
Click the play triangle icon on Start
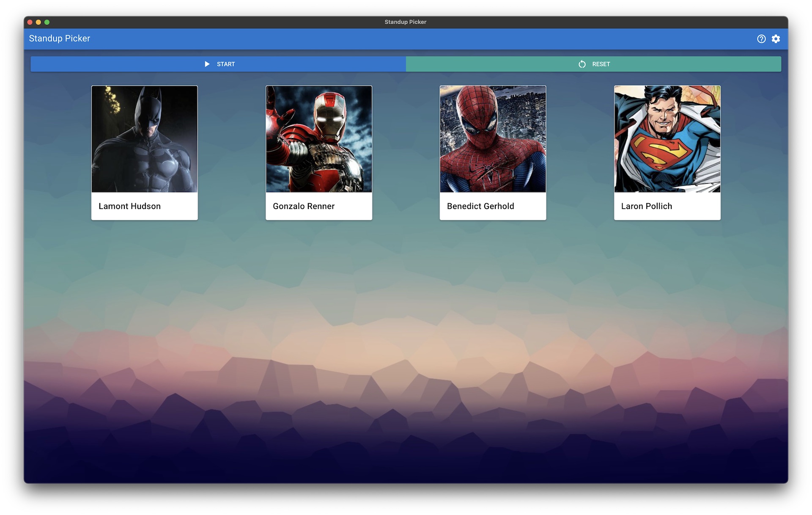coord(207,64)
